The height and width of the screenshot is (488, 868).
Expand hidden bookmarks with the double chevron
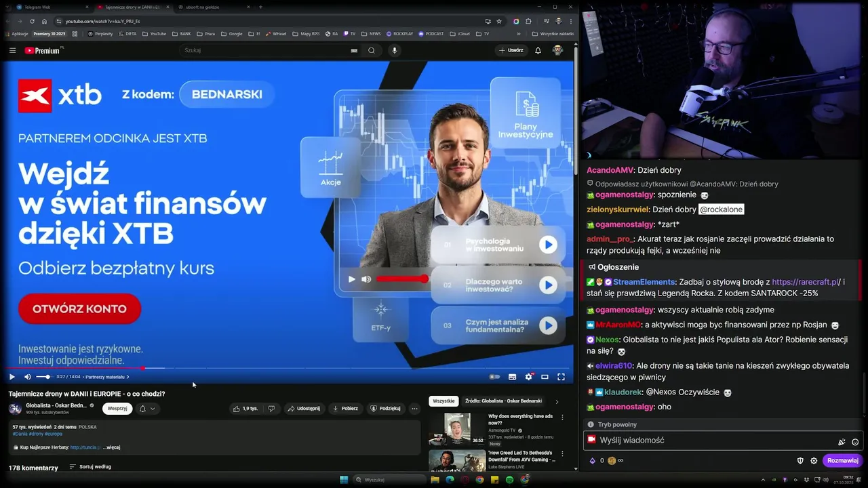coord(519,34)
